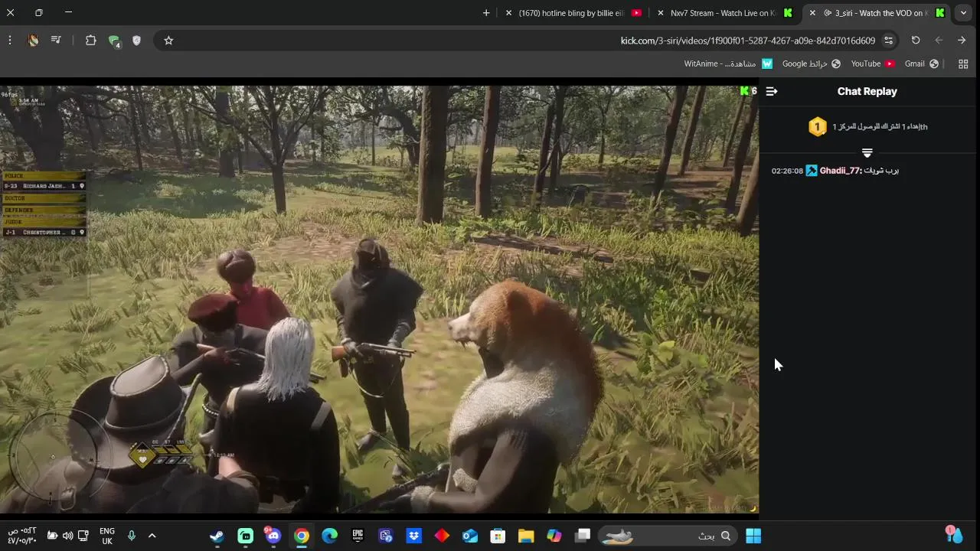Image resolution: width=980 pixels, height=551 pixels.
Task: Open Copilot from the taskbar
Action: [554, 536]
